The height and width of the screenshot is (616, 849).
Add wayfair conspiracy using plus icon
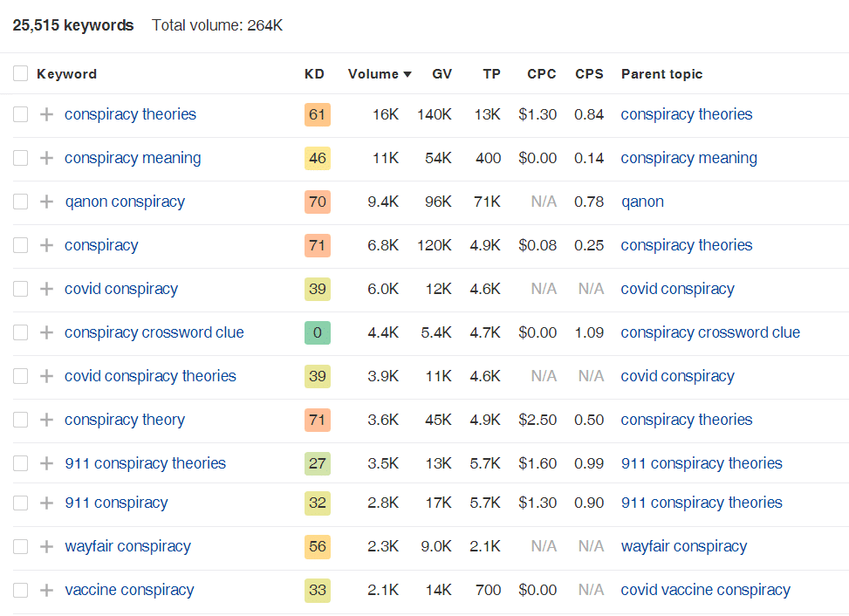(46, 546)
